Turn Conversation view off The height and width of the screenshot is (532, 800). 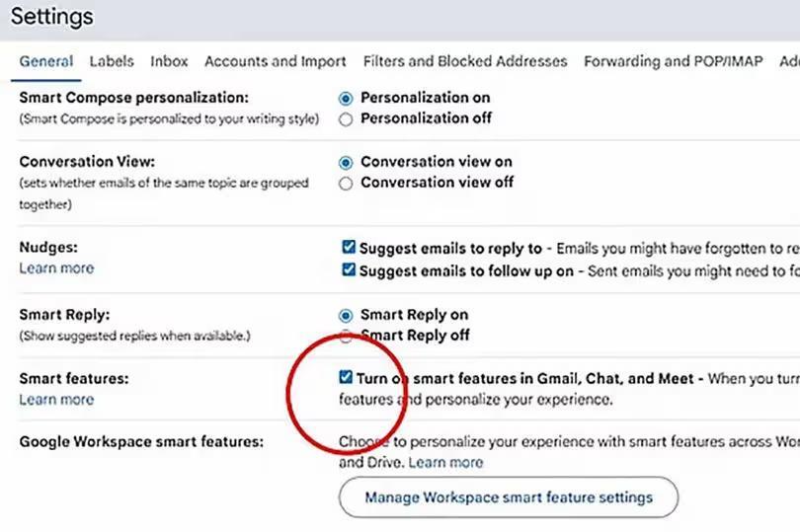(x=346, y=183)
